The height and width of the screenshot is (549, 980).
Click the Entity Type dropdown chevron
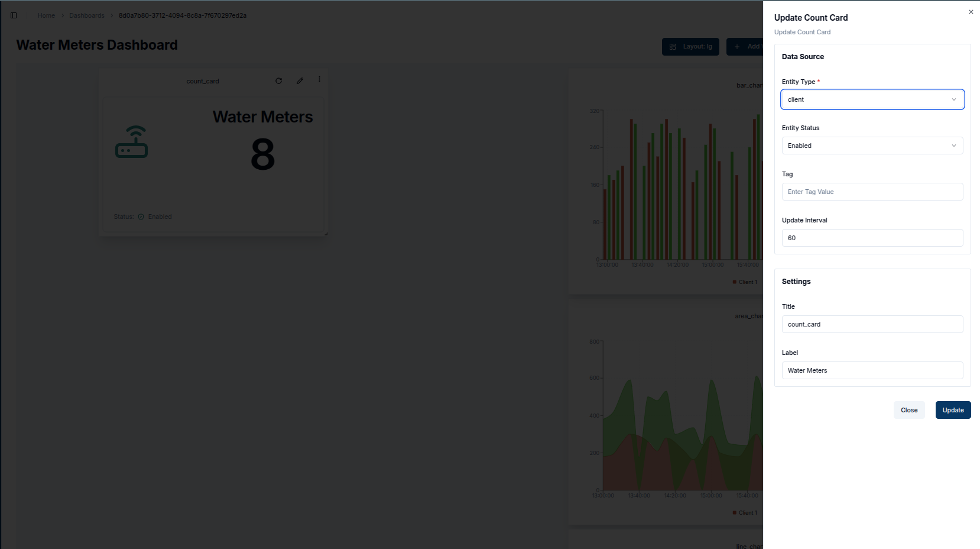[953, 99]
